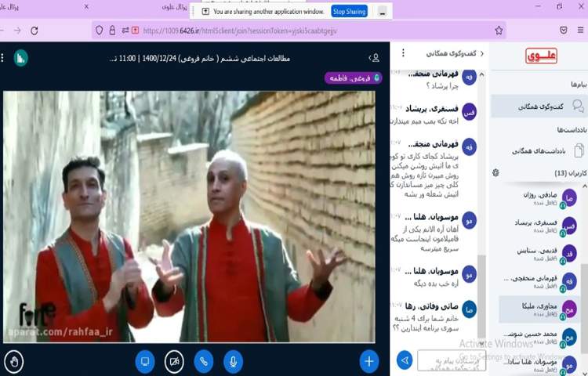The image size is (588, 376).
Task: Click the shared notes document icon
Action: coord(579,150)
